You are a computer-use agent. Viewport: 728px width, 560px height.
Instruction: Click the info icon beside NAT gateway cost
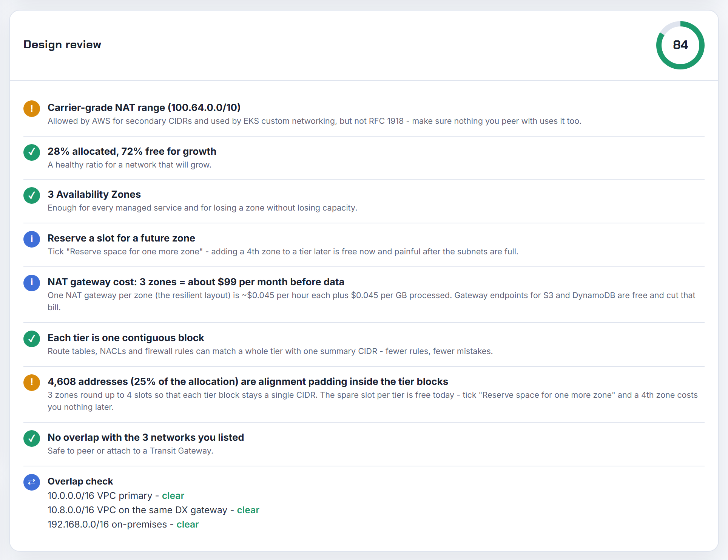tap(32, 283)
